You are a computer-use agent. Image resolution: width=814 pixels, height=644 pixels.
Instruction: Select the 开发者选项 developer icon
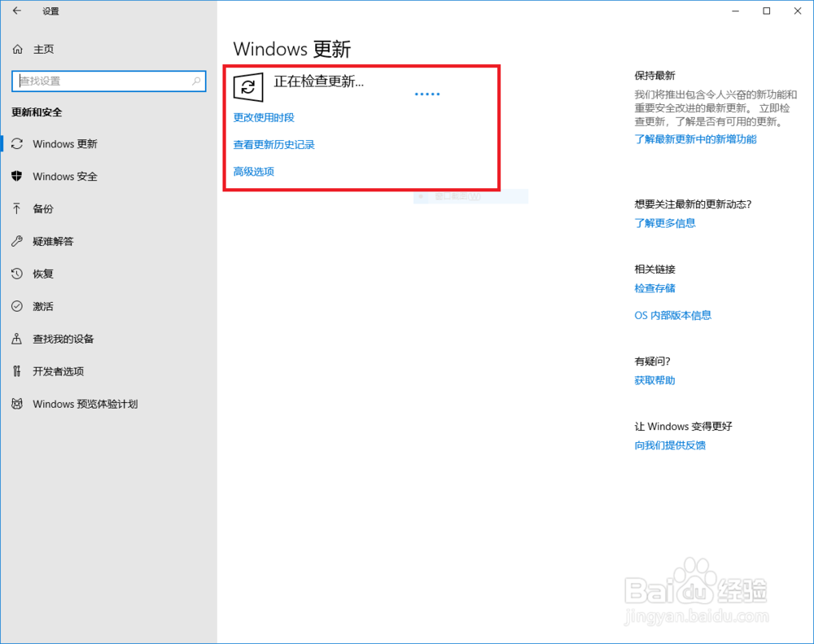pos(17,371)
